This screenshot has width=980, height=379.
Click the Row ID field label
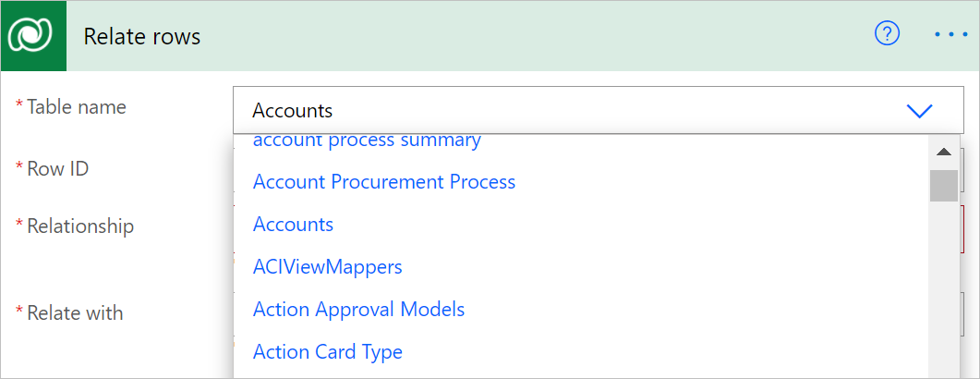(x=57, y=168)
